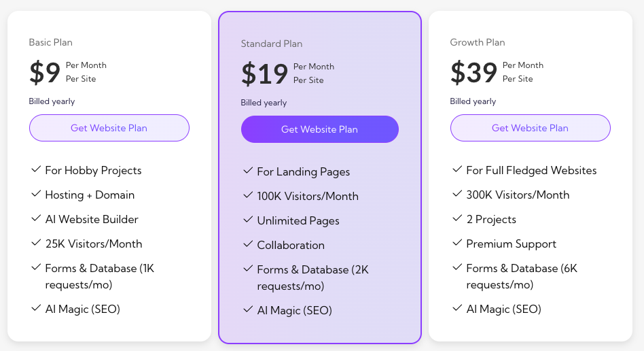
Task: Click checkmark next to Unlimited Pages
Action: (248, 220)
